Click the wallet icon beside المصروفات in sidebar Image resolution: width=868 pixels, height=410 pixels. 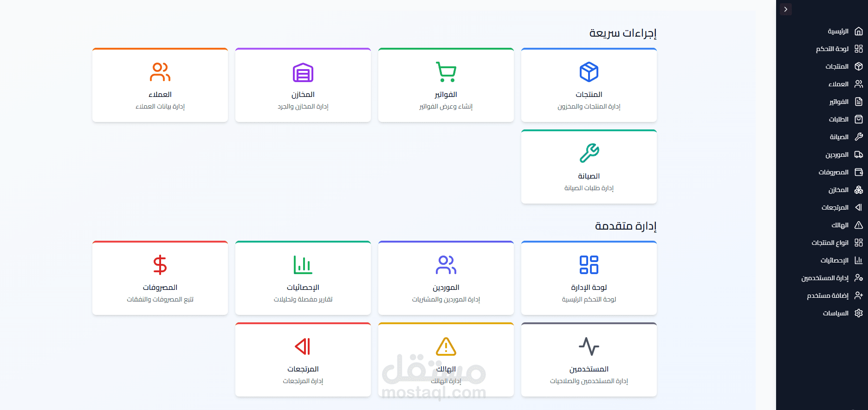tap(859, 172)
